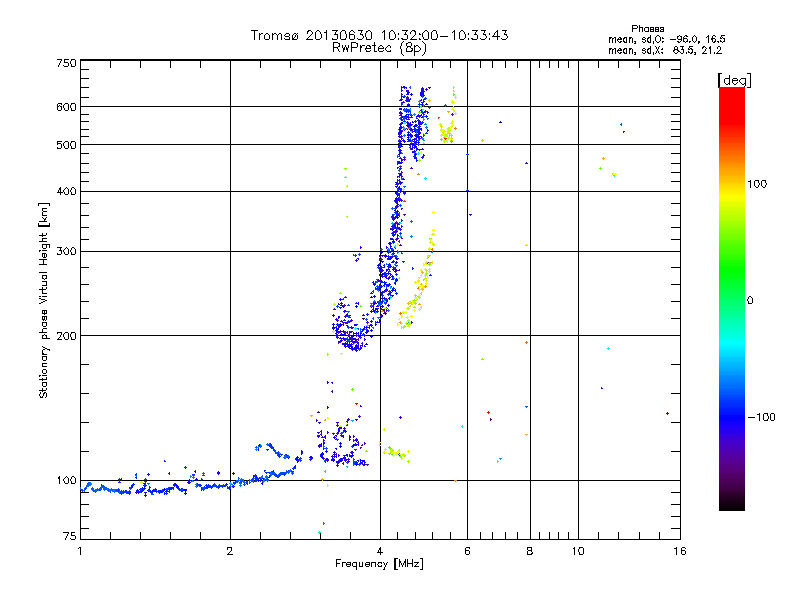Viewport: 800px width, 600px height.
Task: Select the 'Phases' header text
Action: point(647,29)
